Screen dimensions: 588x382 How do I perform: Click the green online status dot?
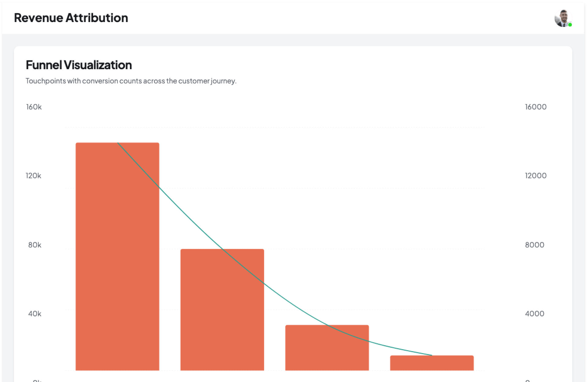pyautogui.click(x=570, y=25)
